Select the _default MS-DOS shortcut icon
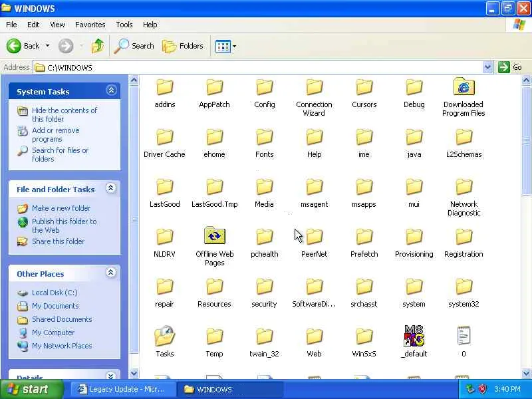Image resolution: width=532 pixels, height=399 pixels. (x=414, y=336)
